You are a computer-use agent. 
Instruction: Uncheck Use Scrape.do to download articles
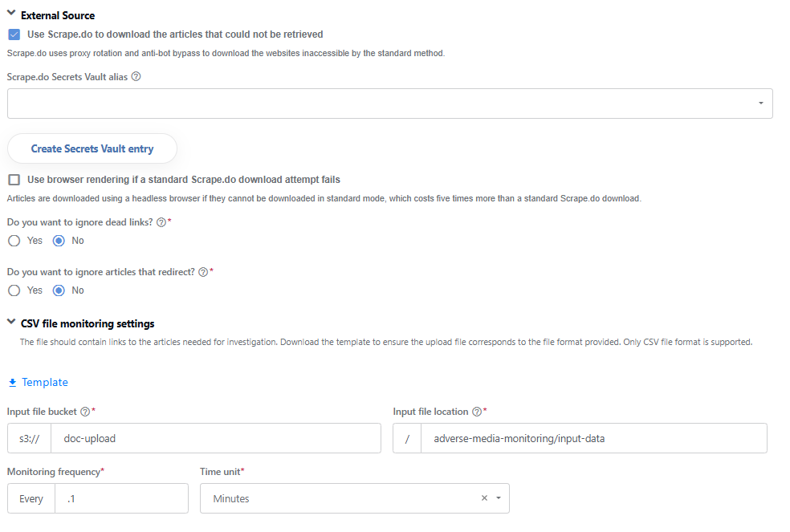click(14, 35)
